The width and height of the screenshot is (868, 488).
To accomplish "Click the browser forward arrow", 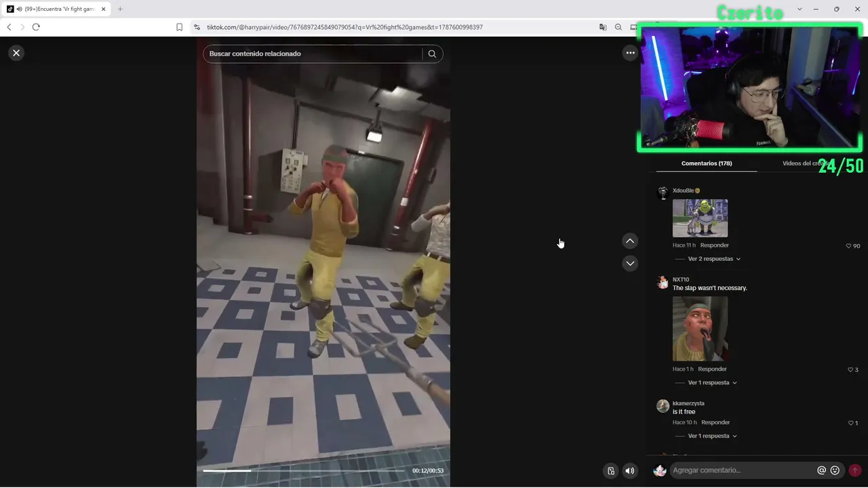I will (22, 27).
